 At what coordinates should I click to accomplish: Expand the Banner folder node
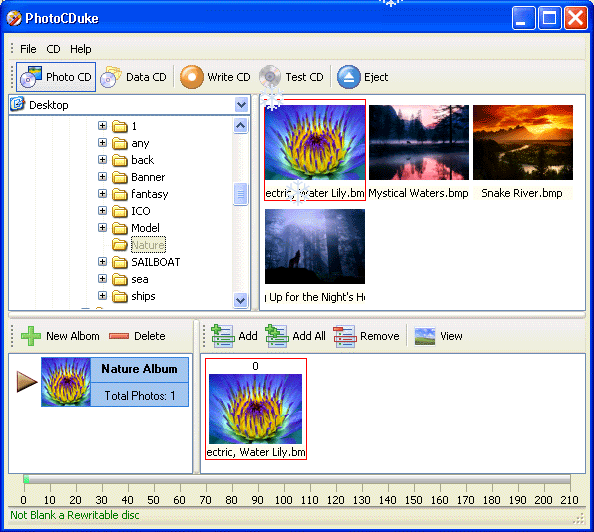coord(102,177)
